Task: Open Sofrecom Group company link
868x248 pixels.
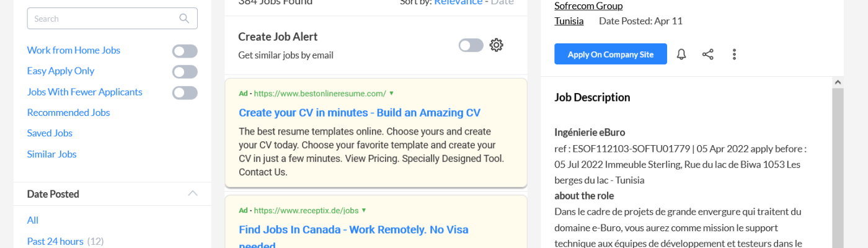Action: [x=588, y=6]
